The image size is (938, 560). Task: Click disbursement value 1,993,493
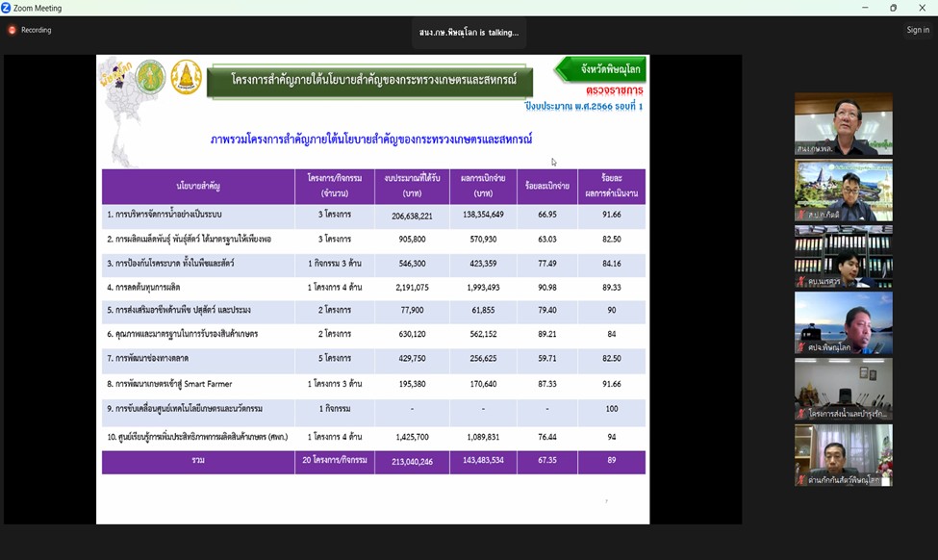point(483,288)
